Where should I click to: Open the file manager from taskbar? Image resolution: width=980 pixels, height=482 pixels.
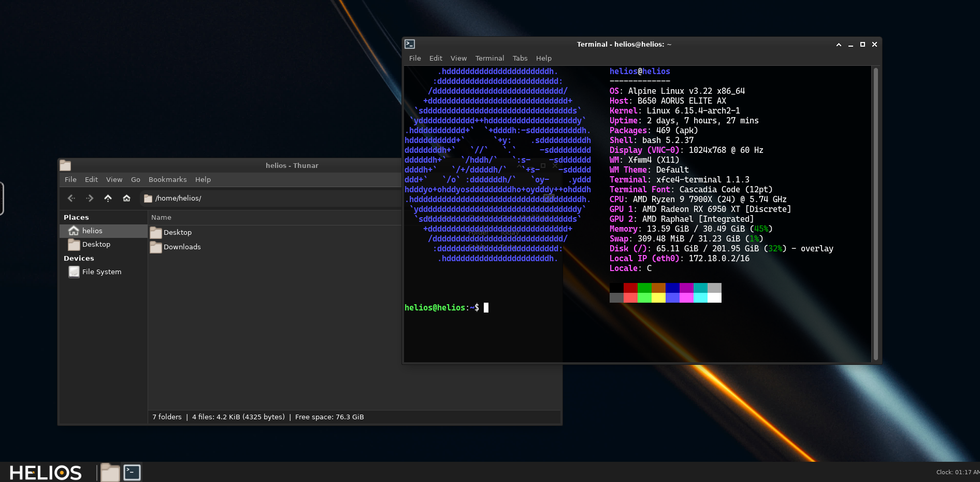pyautogui.click(x=110, y=472)
